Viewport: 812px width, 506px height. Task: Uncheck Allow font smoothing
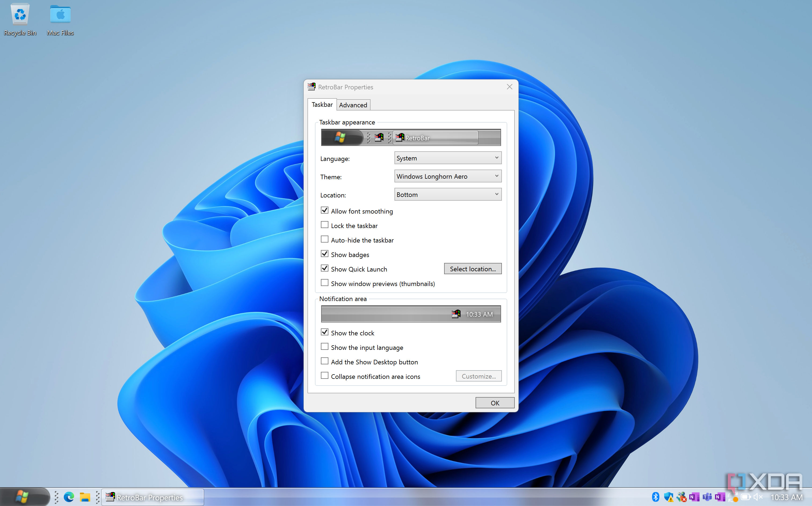click(x=324, y=211)
